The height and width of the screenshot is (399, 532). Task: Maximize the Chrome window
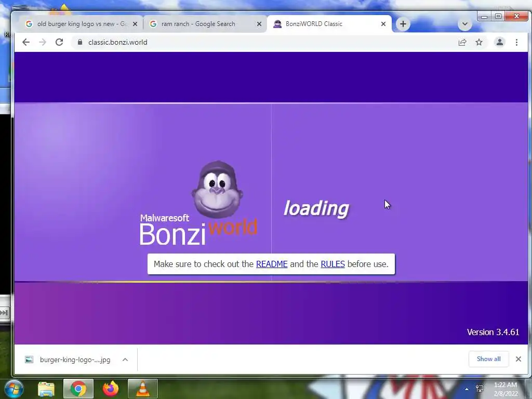(498, 16)
